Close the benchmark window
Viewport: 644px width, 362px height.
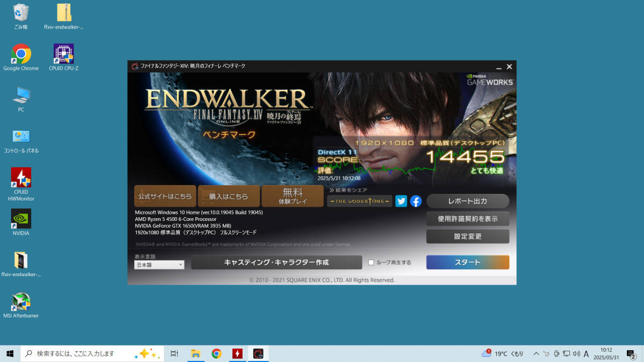pyautogui.click(x=509, y=67)
